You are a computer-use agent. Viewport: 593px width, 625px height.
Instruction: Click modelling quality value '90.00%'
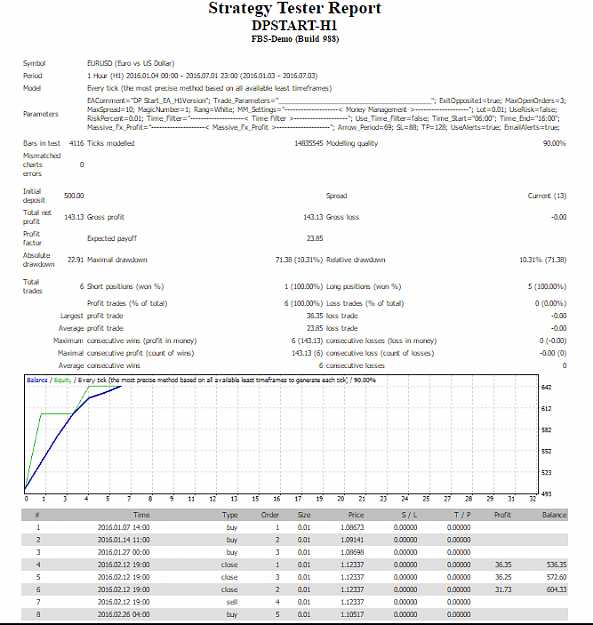(554, 143)
